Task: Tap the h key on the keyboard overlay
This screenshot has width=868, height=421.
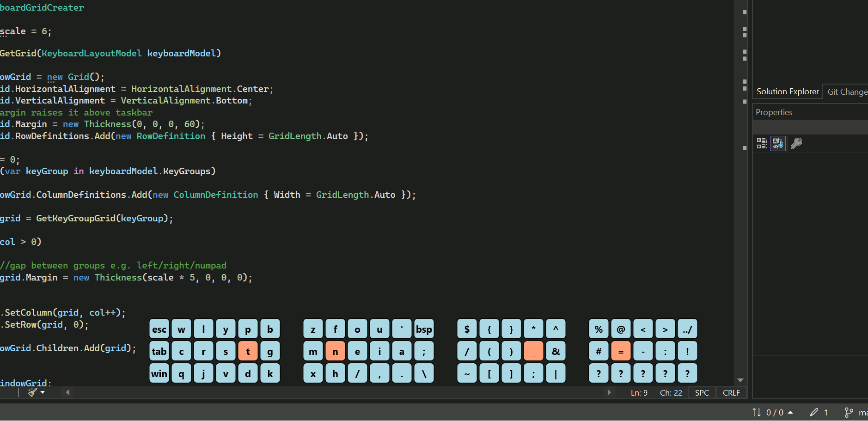Action: coord(335,373)
